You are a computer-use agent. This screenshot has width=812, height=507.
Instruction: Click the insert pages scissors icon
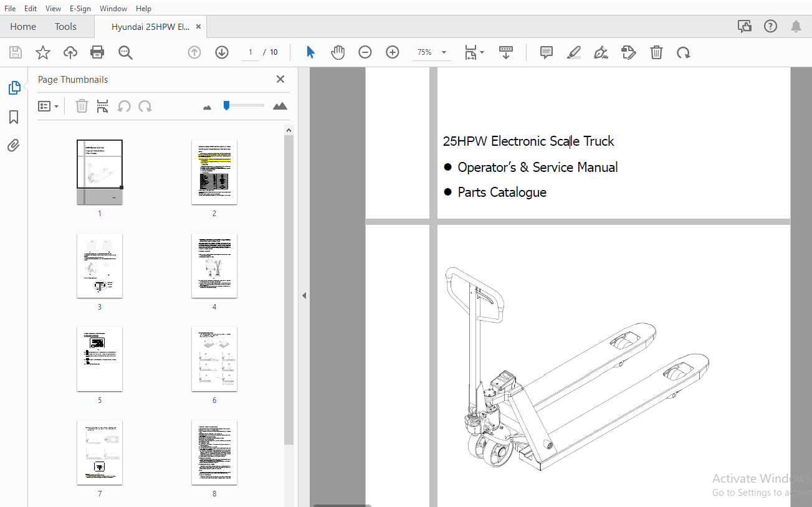[103, 106]
